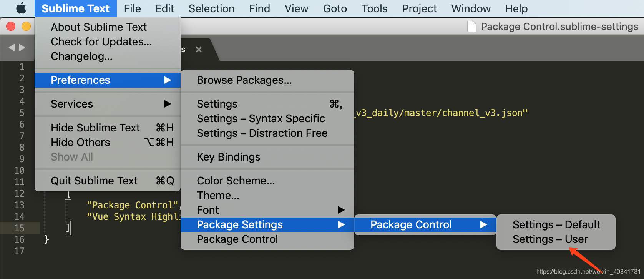
Task: Click the "Package Control" string on line 13
Action: 133,205
